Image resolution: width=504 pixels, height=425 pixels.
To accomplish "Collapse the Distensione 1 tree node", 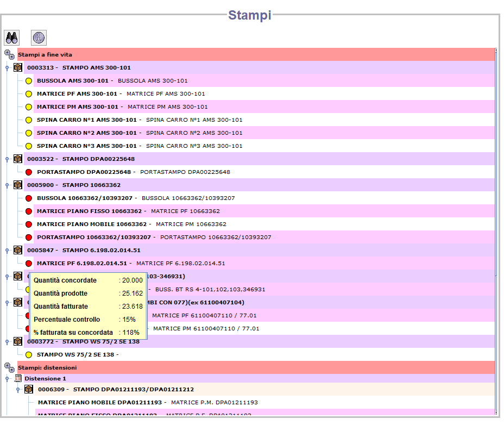I will pyautogui.click(x=7, y=379).
